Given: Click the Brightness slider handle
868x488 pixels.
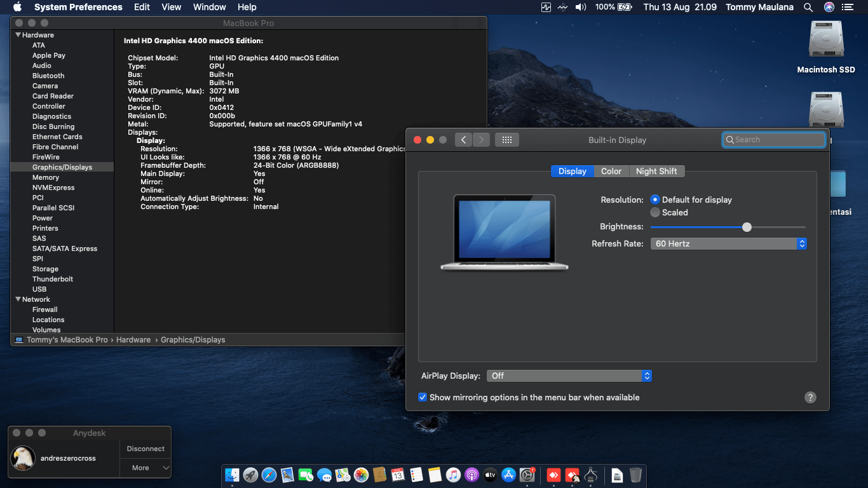Looking at the screenshot, I should (747, 227).
